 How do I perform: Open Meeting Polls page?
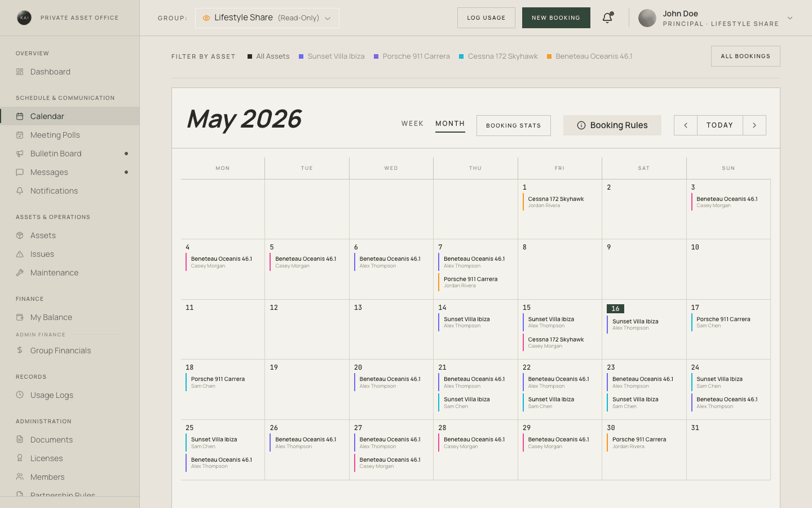pyautogui.click(x=70, y=135)
